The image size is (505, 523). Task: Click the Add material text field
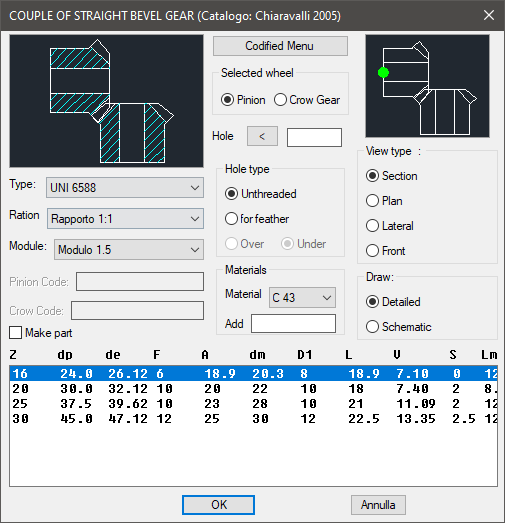click(x=293, y=324)
